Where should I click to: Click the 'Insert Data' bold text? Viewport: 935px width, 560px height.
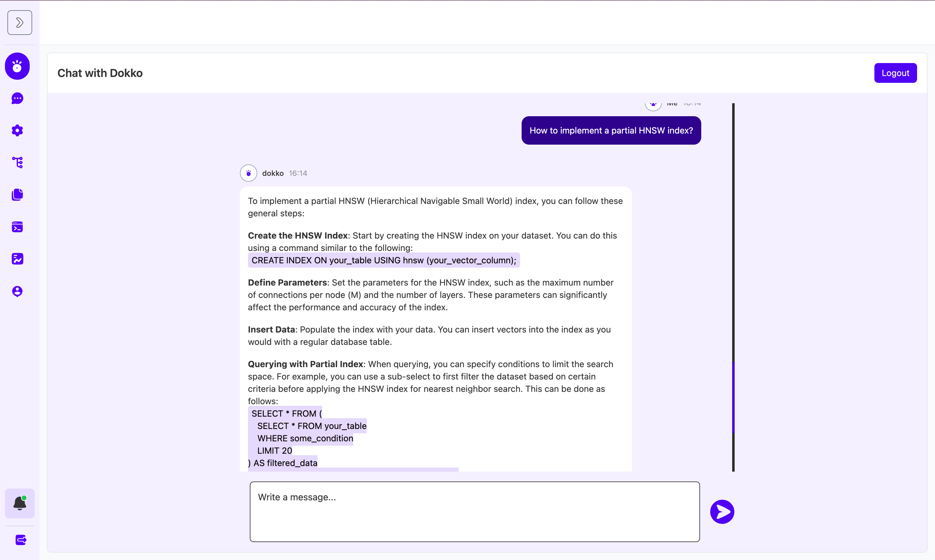coord(271,329)
